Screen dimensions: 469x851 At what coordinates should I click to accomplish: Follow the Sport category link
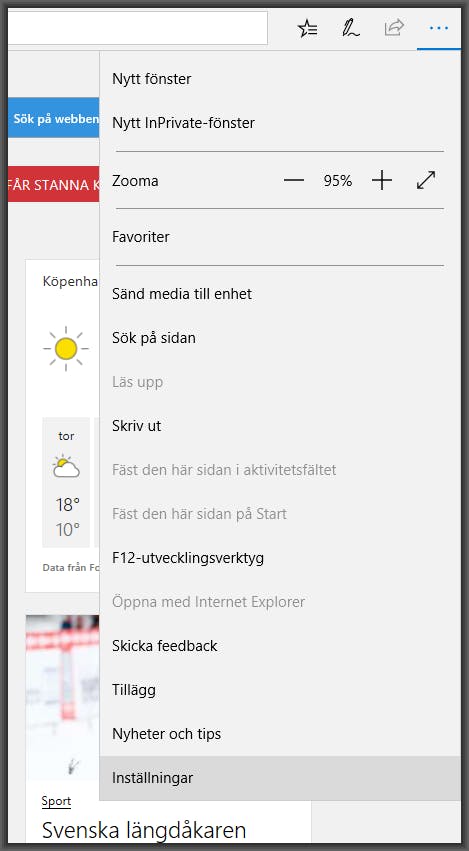[x=56, y=801]
